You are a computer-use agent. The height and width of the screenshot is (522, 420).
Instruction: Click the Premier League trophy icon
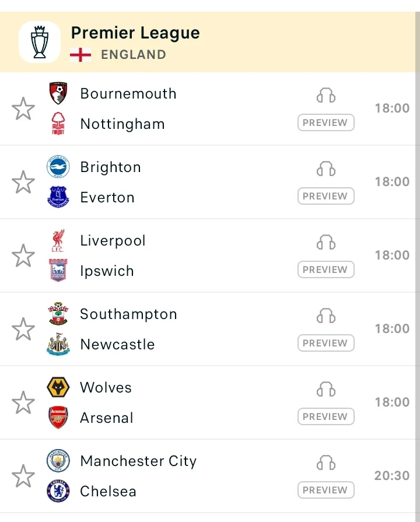tap(40, 42)
